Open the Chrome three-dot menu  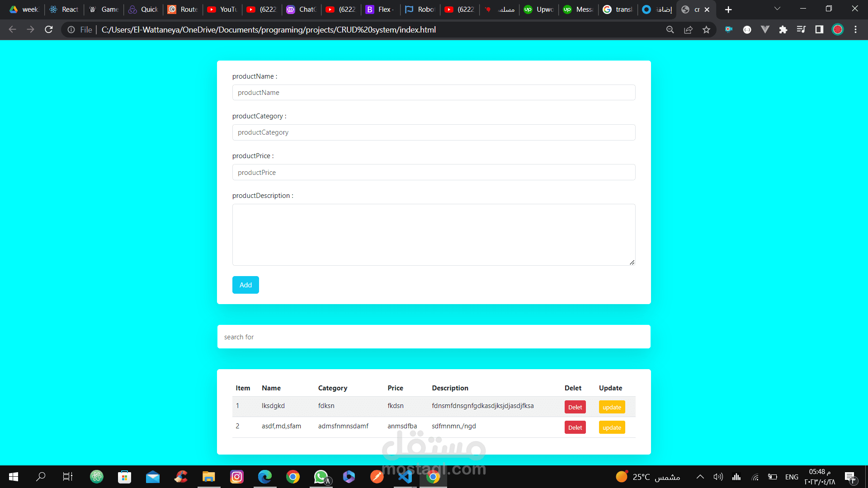[x=855, y=30]
